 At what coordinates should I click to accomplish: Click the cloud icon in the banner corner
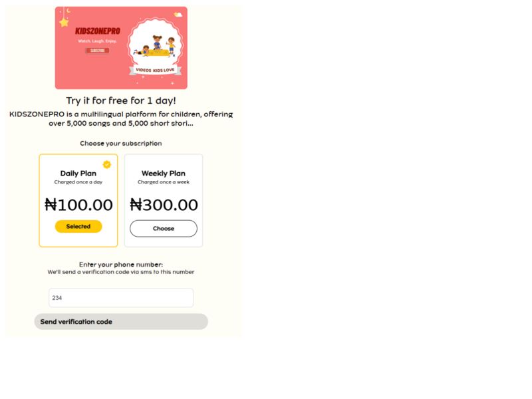tap(178, 14)
